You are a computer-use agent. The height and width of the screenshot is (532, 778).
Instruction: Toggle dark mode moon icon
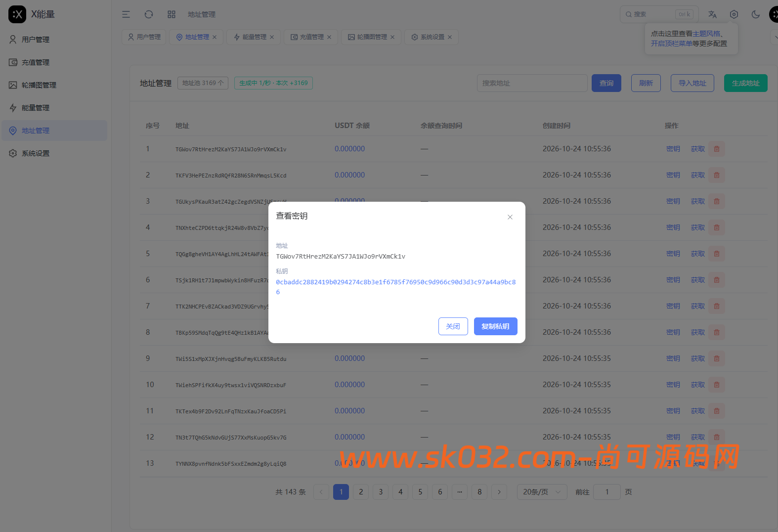[756, 14]
